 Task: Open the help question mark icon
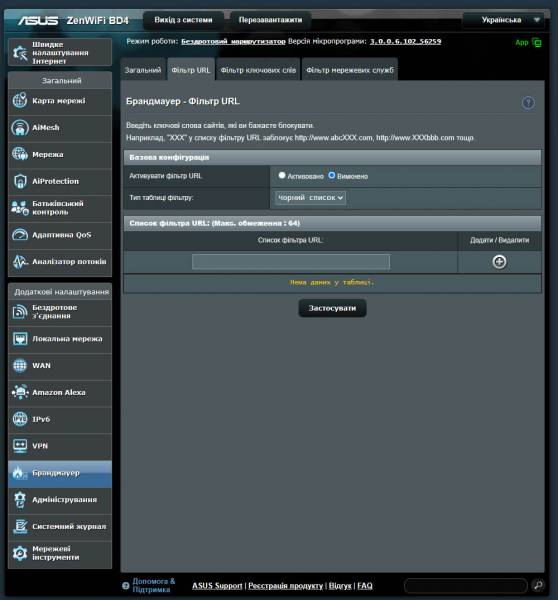[x=528, y=103]
